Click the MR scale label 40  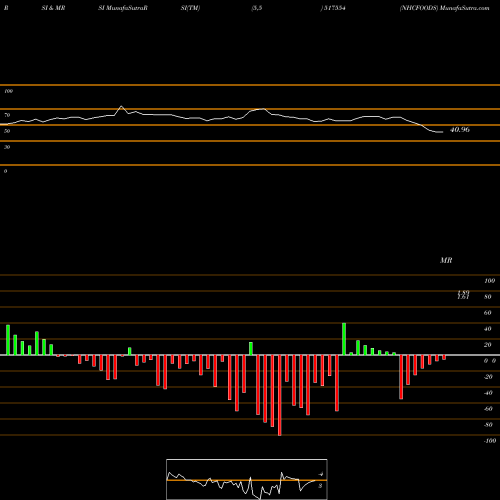click(x=488, y=329)
